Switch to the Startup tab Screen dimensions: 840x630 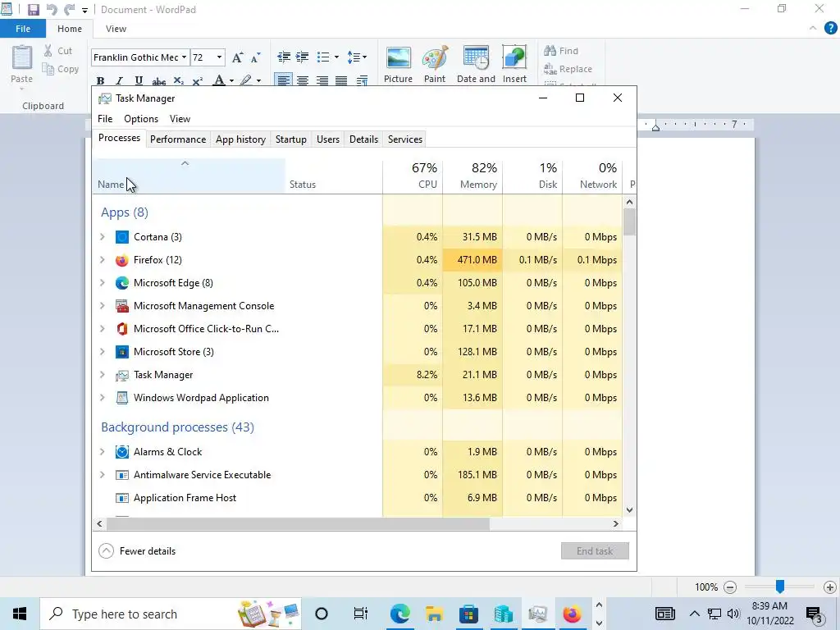[x=291, y=139]
